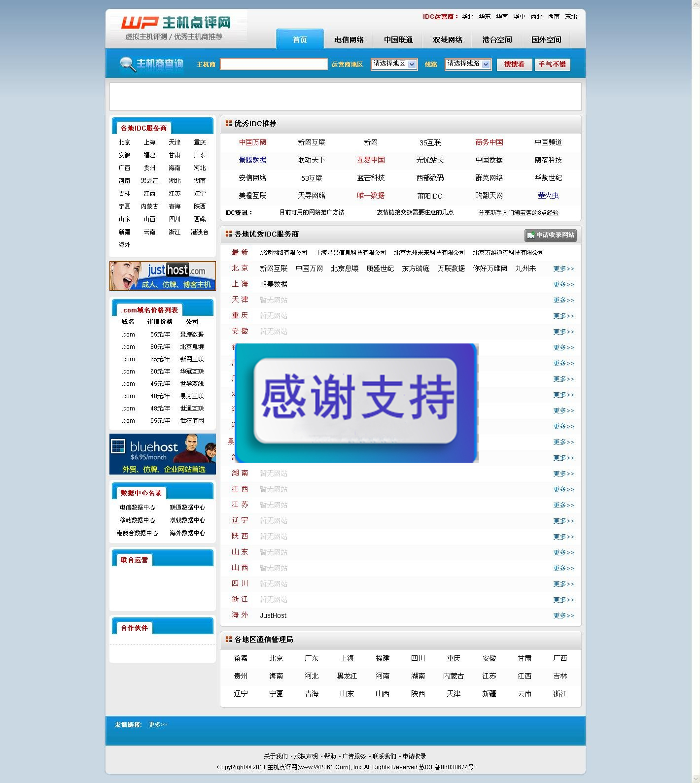Image resolution: width=700 pixels, height=783 pixels.
Task: Click the 手气不错 lucky button
Action: 552,65
